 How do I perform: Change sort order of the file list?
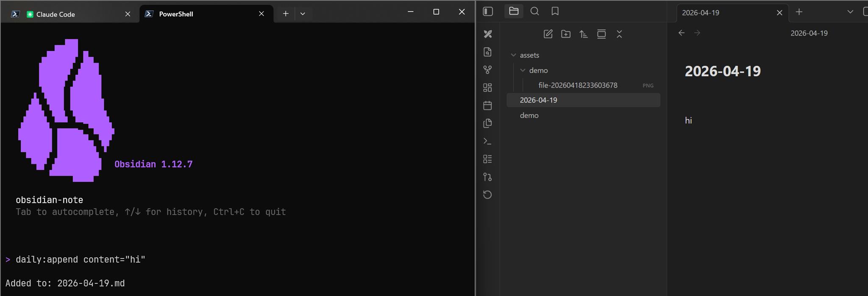pos(584,34)
